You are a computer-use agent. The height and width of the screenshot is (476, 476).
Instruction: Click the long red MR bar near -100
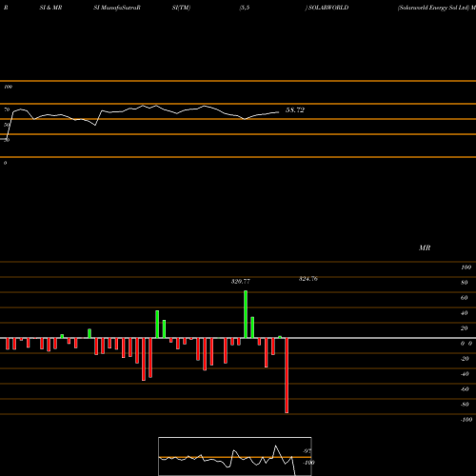click(x=287, y=375)
